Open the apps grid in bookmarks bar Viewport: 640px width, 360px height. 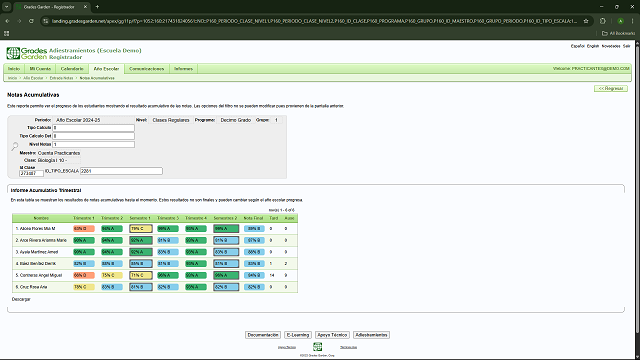click(7, 33)
